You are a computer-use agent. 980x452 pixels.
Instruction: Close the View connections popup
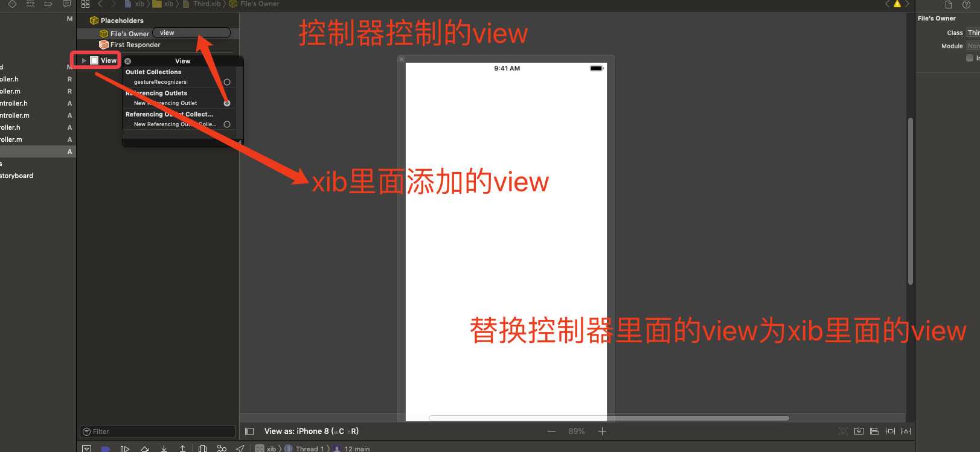click(x=127, y=61)
